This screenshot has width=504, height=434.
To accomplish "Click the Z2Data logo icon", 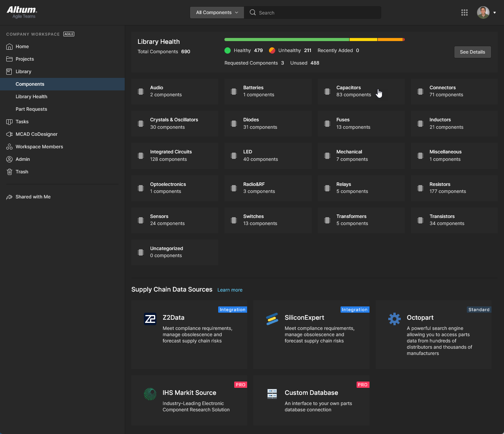I will click(x=150, y=319).
